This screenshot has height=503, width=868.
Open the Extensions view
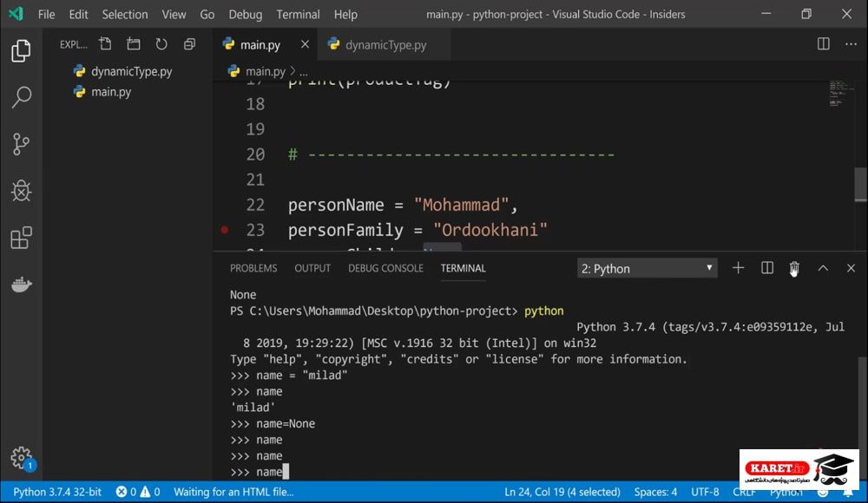(21, 238)
